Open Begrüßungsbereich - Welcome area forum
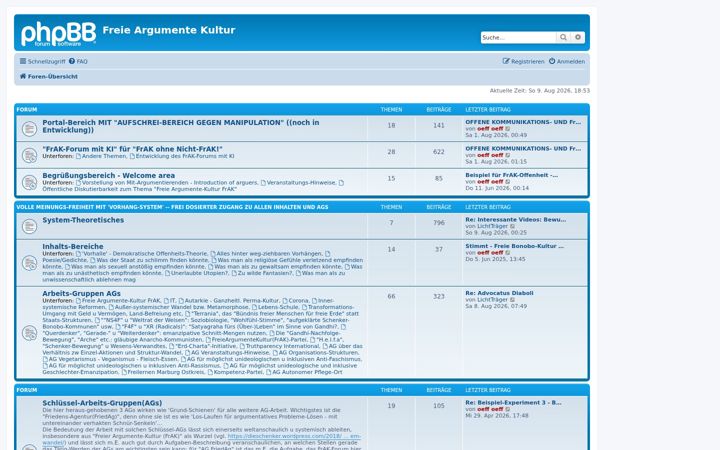Viewport: 720px width, 450px height. [x=108, y=175]
